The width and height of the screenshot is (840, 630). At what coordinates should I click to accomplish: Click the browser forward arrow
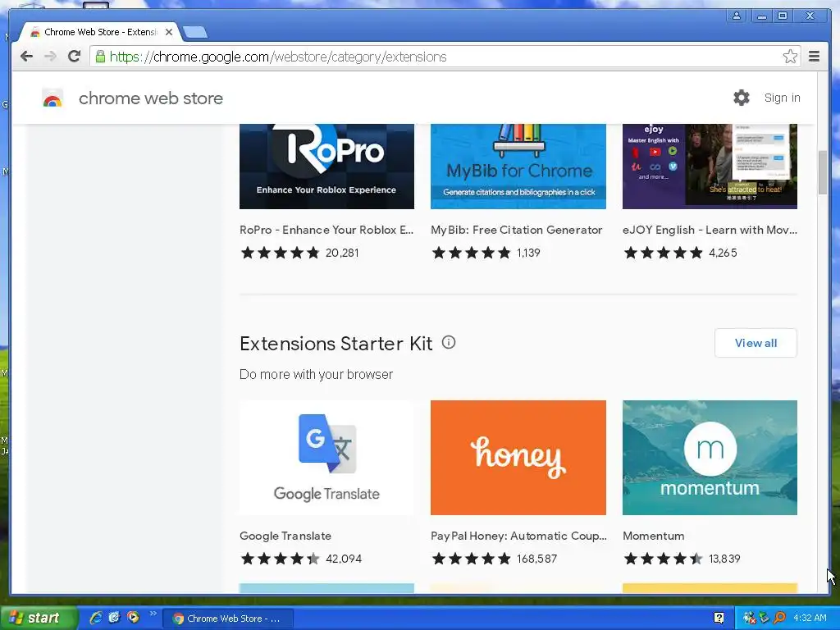pyautogui.click(x=50, y=57)
